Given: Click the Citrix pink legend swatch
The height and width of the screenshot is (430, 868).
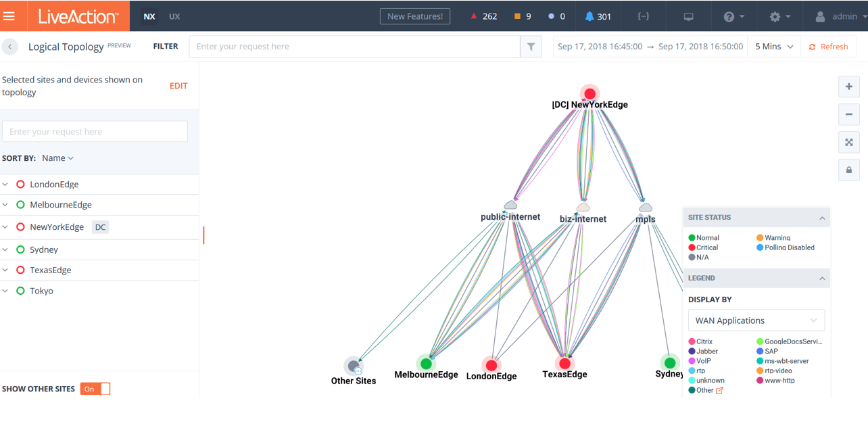Looking at the screenshot, I should coord(692,342).
